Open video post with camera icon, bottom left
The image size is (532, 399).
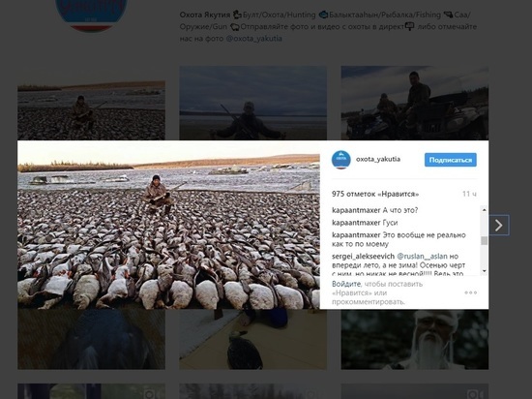pos(91,391)
